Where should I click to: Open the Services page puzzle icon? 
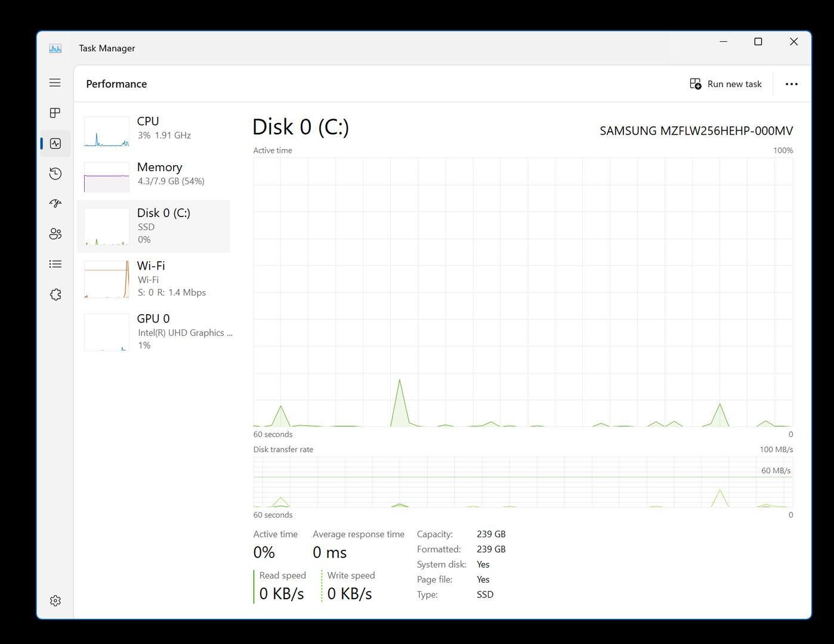(55, 295)
